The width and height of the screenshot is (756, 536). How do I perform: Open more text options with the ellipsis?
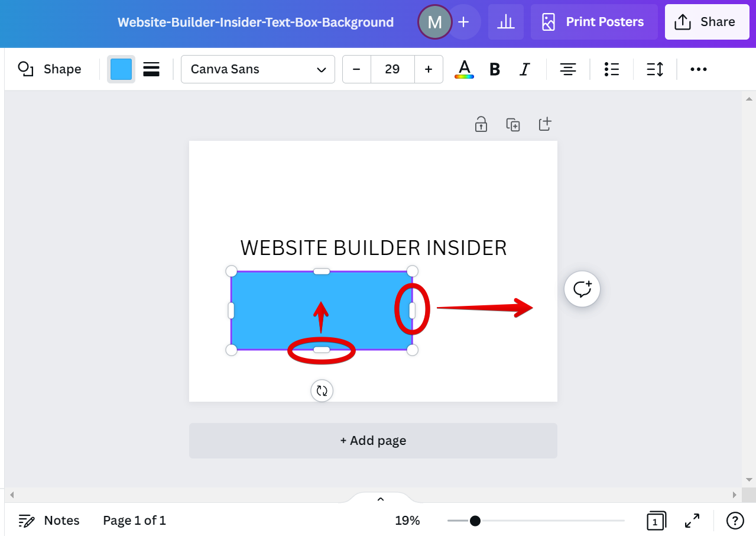point(698,69)
